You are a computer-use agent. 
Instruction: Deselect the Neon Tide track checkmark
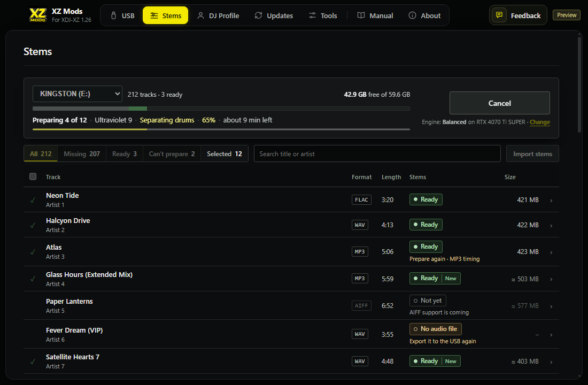(x=33, y=200)
